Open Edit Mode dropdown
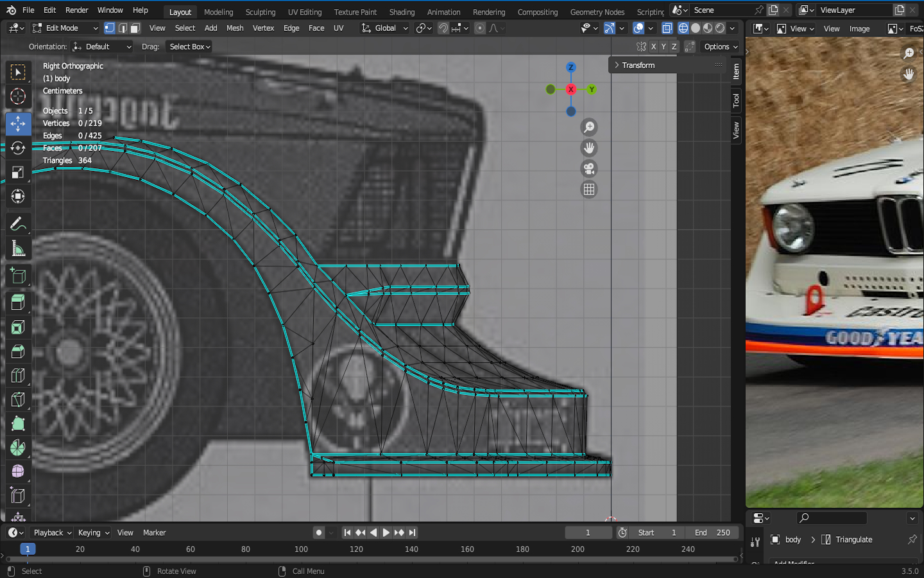924x578 pixels. (65, 28)
